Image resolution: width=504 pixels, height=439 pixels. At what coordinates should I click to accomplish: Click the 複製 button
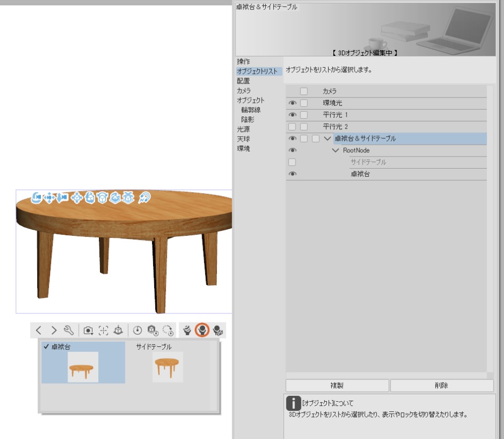tap(337, 385)
